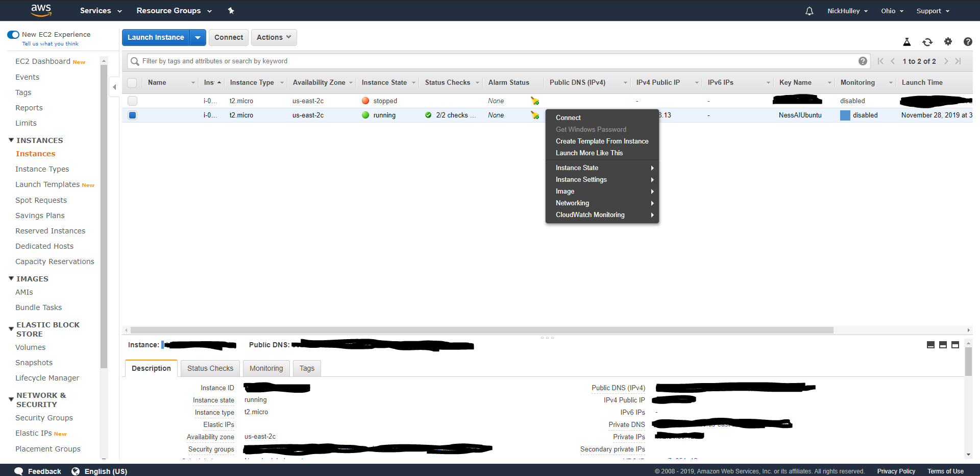Go to last page of results
Viewport: 980px width, 476px height.
coord(958,61)
